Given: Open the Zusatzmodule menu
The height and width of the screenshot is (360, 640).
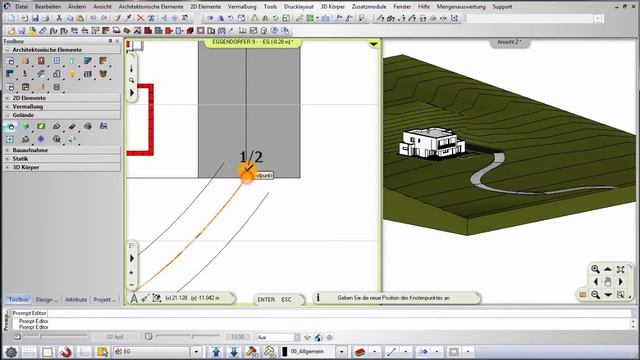Looking at the screenshot, I should [369, 7].
